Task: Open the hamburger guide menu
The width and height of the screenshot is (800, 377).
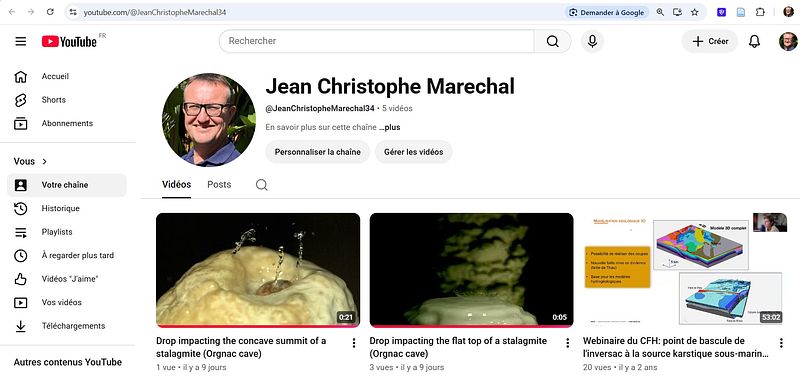Action: click(20, 41)
